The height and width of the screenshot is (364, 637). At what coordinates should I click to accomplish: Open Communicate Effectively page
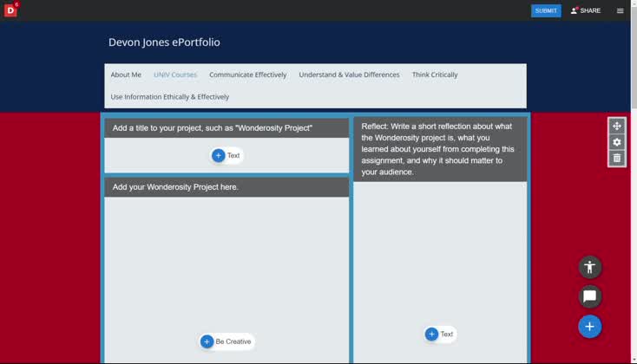tap(248, 75)
